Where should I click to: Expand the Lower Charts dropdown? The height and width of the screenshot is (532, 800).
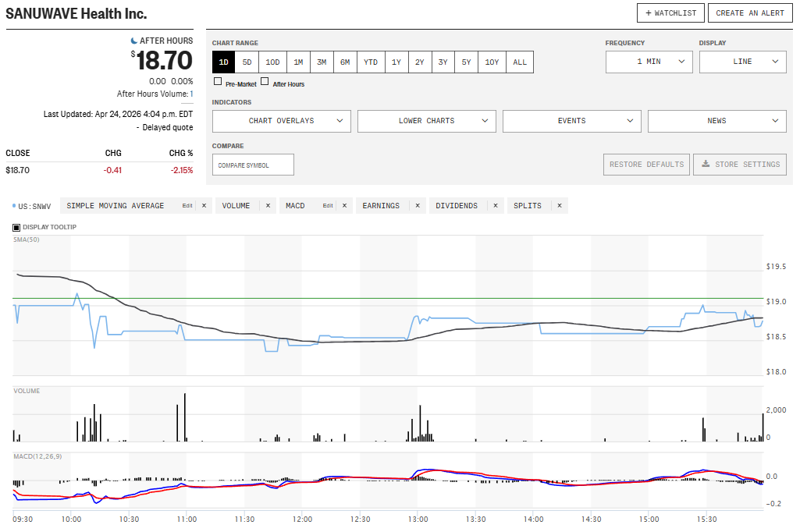point(426,121)
